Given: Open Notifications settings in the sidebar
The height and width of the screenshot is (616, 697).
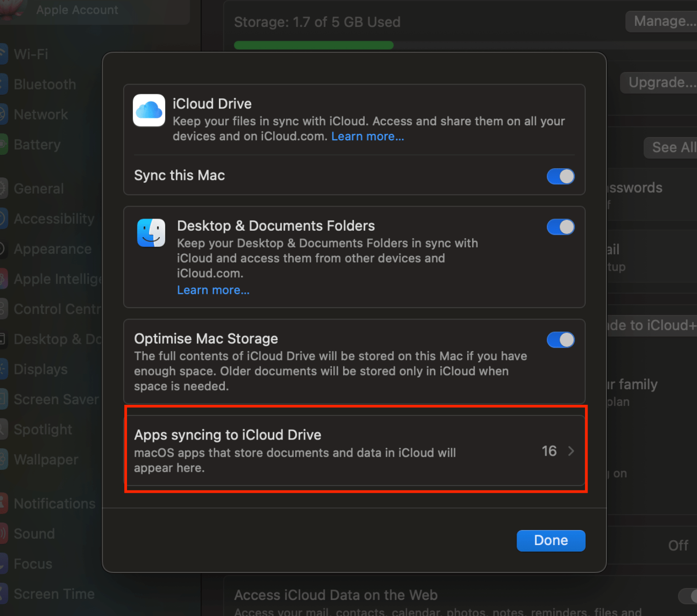Looking at the screenshot, I should click(55, 503).
